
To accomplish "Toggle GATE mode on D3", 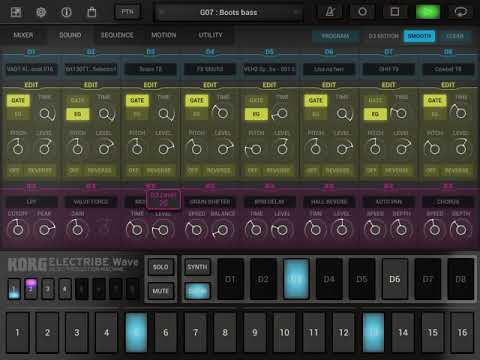I will coord(137,100).
